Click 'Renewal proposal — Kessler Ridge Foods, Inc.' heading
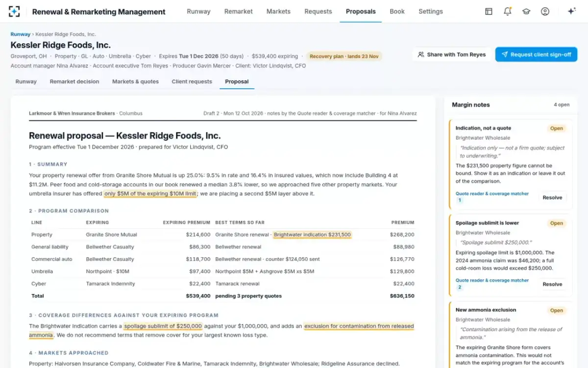 point(125,136)
